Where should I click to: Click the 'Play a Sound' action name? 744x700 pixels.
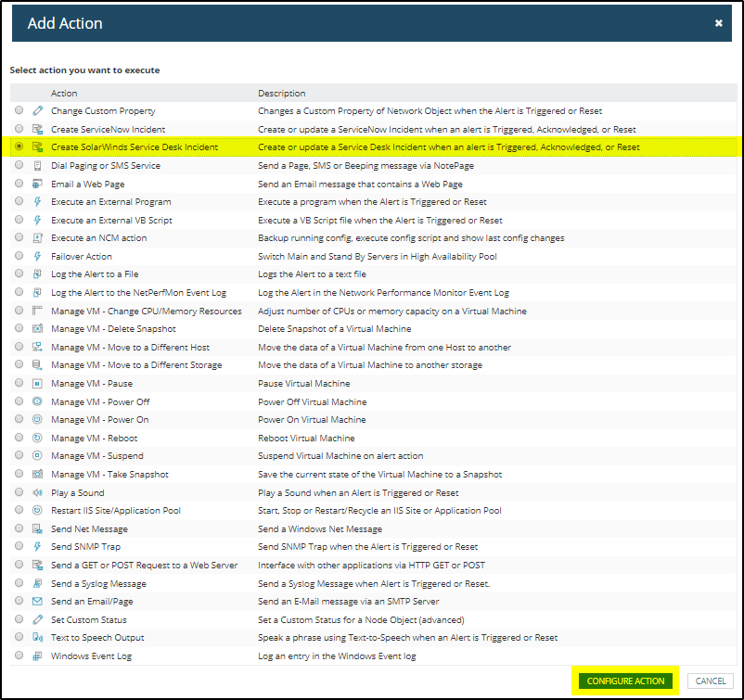[x=78, y=492]
